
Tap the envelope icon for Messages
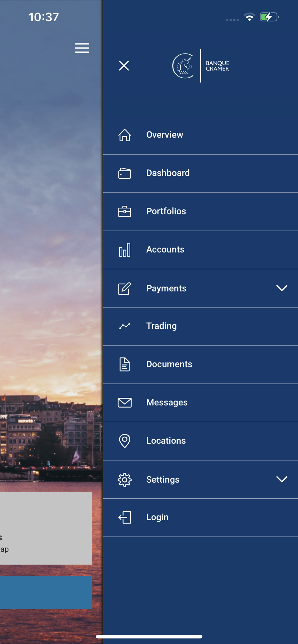tap(124, 402)
